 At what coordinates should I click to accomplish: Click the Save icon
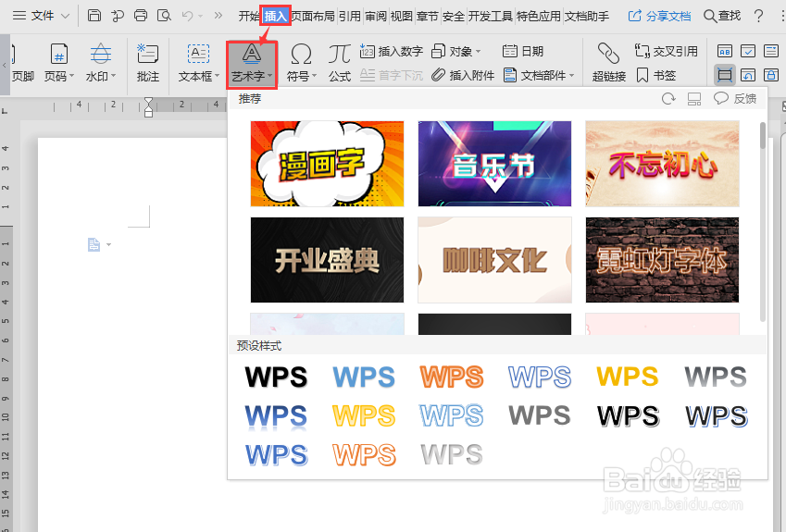tap(94, 16)
